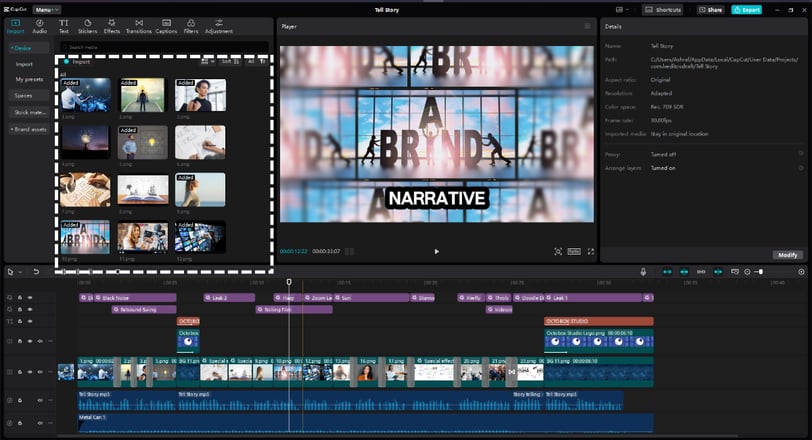Click the Export button
Screen dimensions: 812x440
[746, 9]
